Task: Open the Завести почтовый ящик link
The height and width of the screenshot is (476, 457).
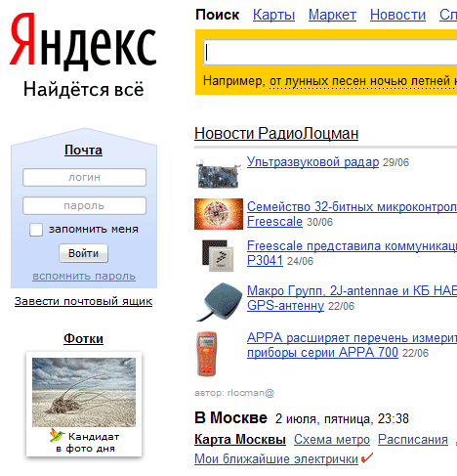Action: [83, 301]
